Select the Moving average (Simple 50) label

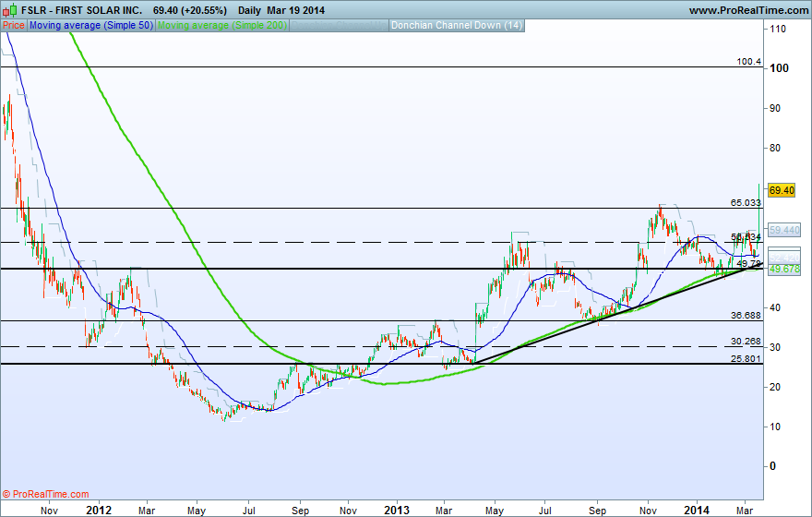(91, 25)
